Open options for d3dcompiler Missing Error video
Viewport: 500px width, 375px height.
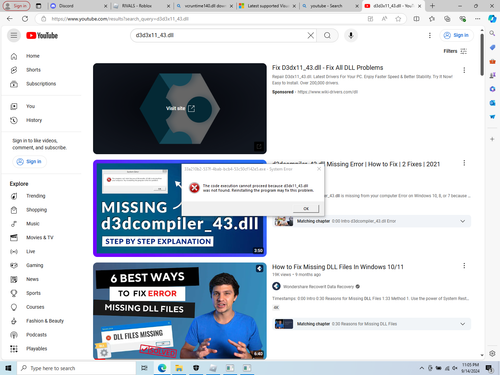[464, 163]
